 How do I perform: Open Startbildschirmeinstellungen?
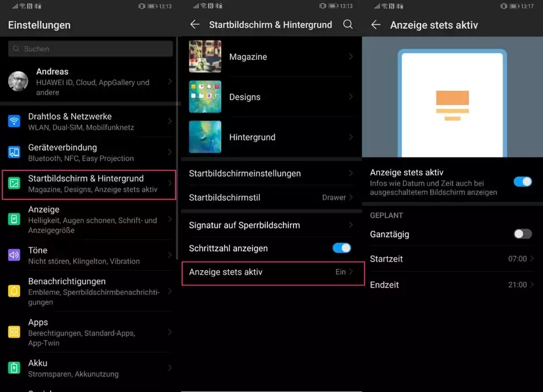pyautogui.click(x=272, y=173)
